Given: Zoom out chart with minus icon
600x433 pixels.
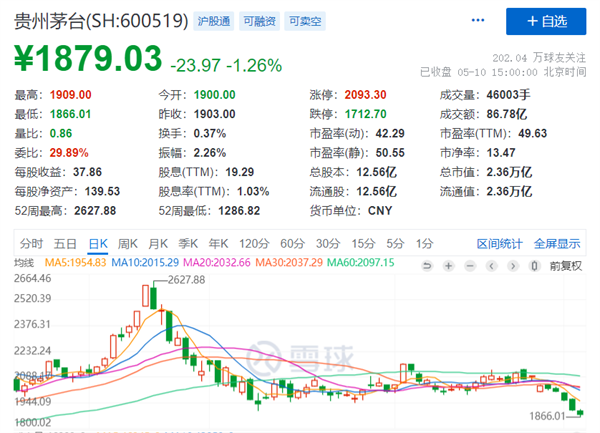Looking at the screenshot, I should (x=470, y=265).
